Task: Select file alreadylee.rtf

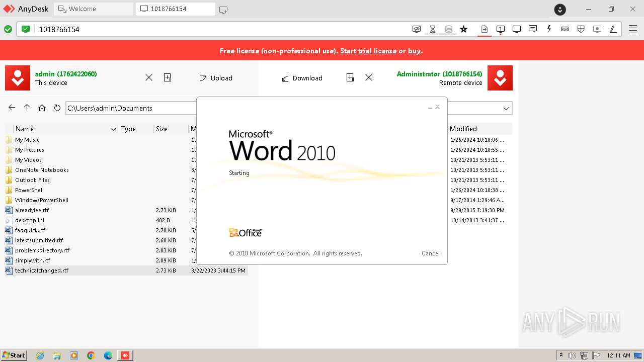Action: [x=32, y=210]
